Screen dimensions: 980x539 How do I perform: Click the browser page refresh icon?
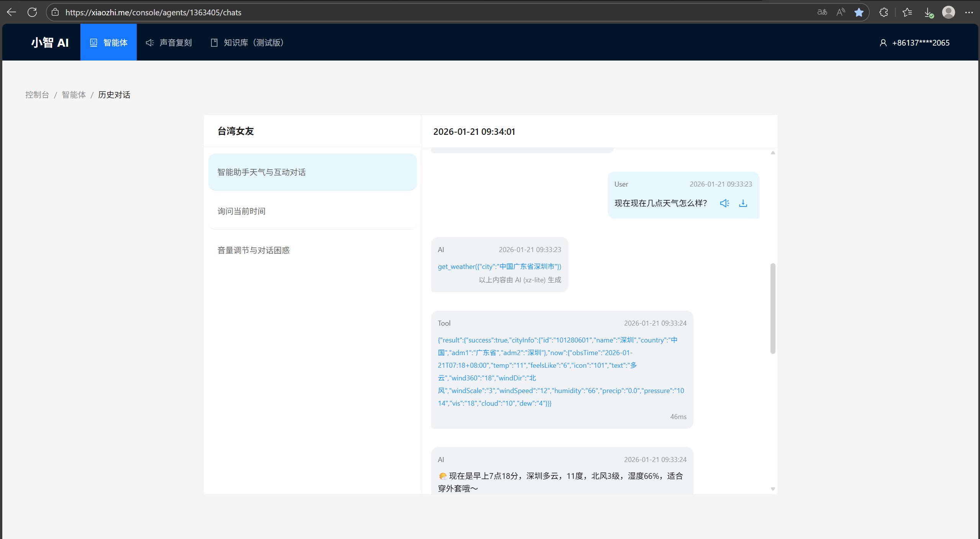(32, 12)
